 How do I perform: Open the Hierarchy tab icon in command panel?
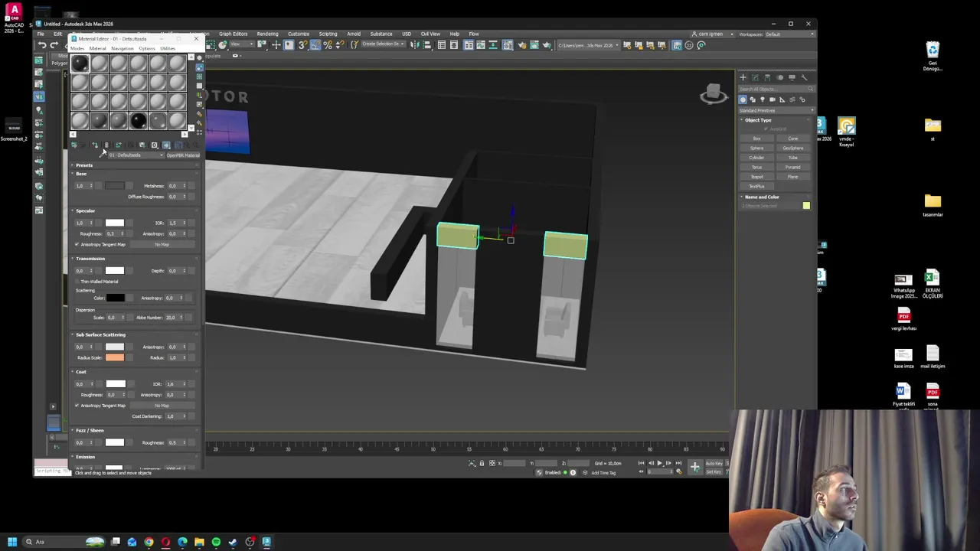(x=767, y=77)
